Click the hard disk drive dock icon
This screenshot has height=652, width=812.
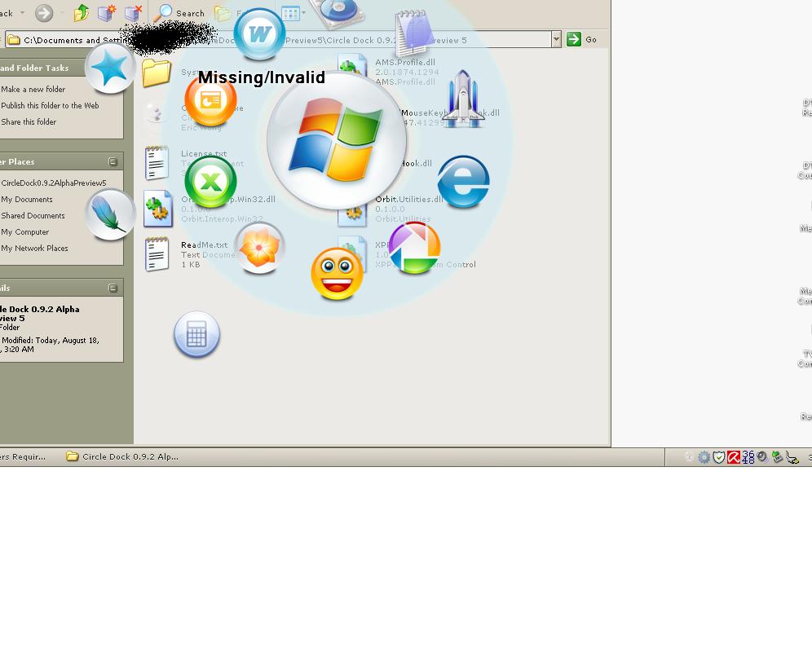(338, 13)
